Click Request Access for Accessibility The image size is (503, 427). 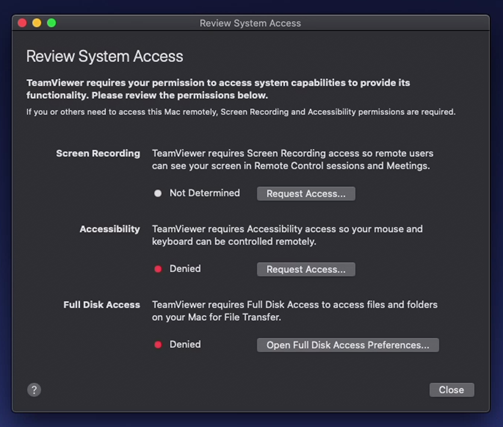click(x=306, y=269)
